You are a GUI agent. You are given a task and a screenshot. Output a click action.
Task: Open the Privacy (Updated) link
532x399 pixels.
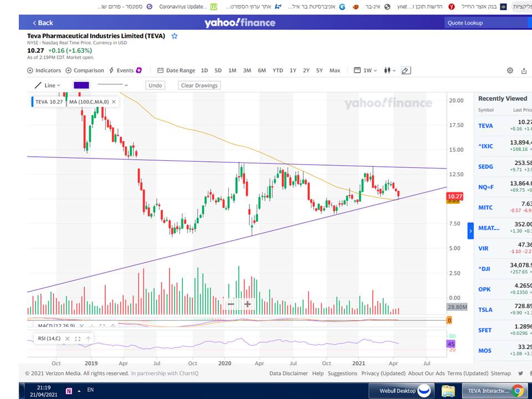click(x=383, y=373)
